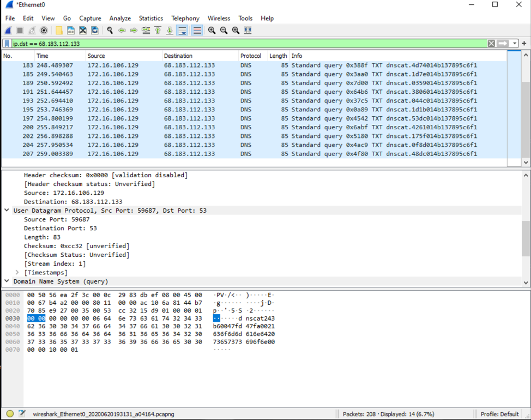Image resolution: width=531 pixels, height=420 pixels.
Task: Click the display filter input field
Action: click(x=249, y=43)
